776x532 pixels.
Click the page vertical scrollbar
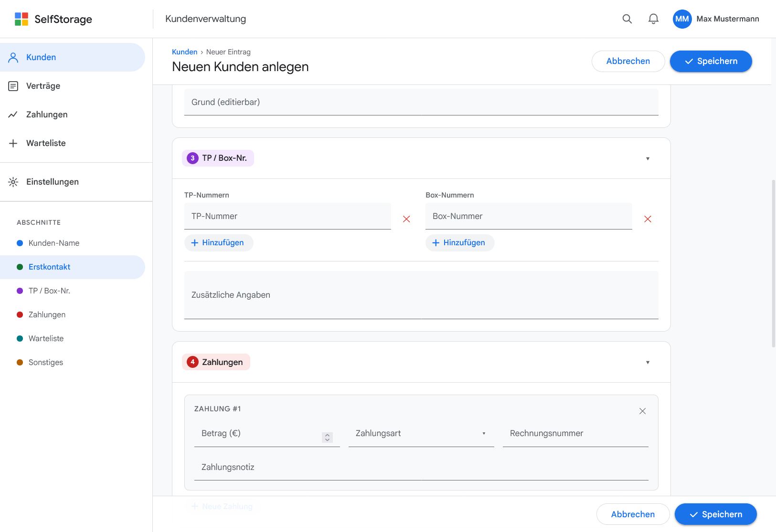(774, 263)
